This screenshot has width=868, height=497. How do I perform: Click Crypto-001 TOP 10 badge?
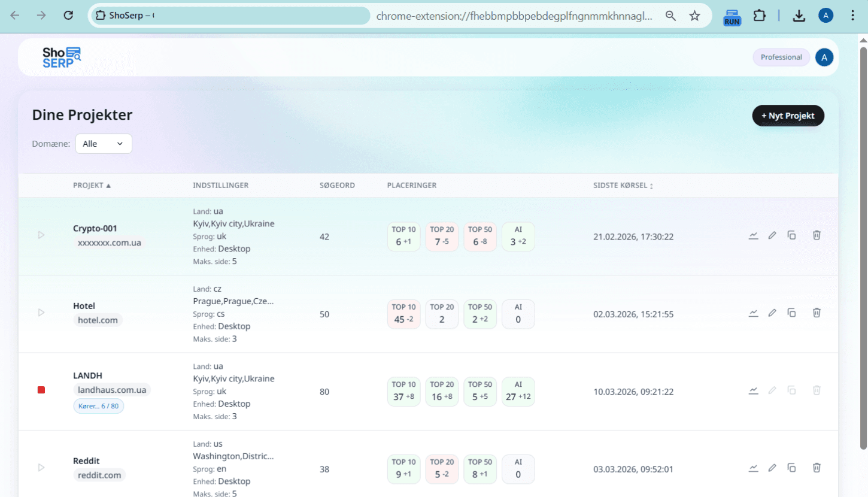[404, 237]
